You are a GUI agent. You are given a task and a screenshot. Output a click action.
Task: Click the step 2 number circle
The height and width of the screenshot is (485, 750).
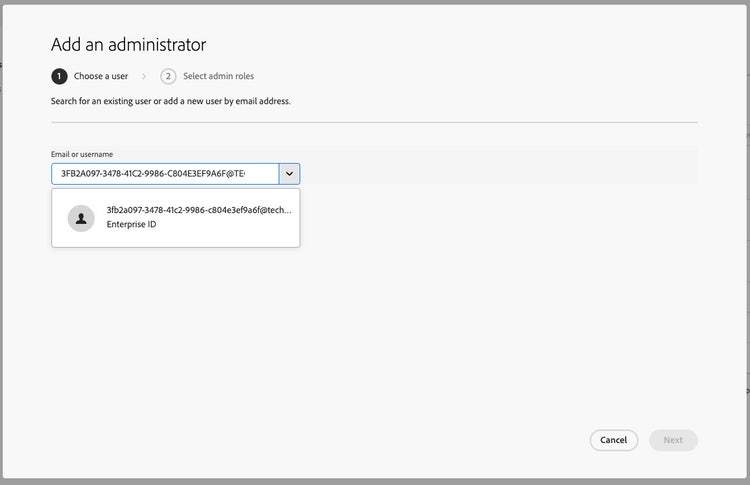click(168, 76)
